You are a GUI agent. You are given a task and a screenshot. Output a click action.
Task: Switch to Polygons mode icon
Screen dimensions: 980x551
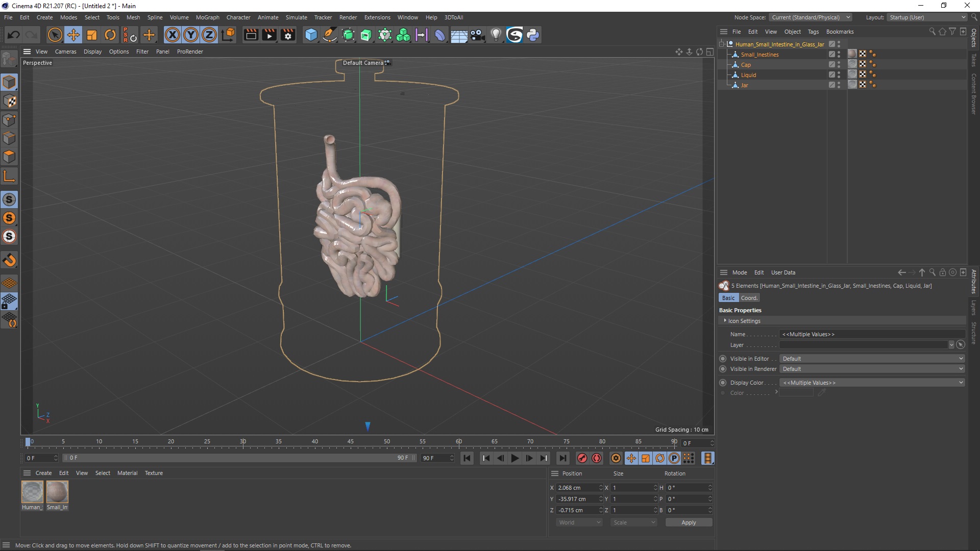pyautogui.click(x=9, y=157)
